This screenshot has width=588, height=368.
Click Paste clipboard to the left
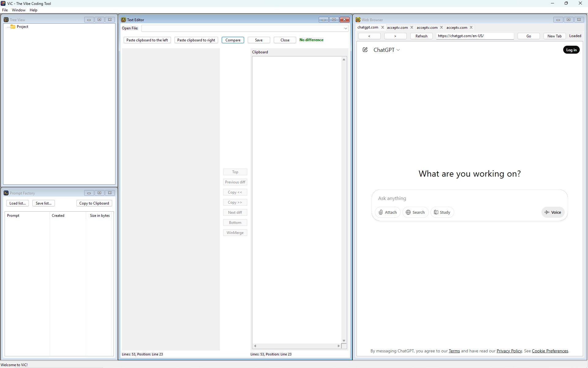[147, 40]
